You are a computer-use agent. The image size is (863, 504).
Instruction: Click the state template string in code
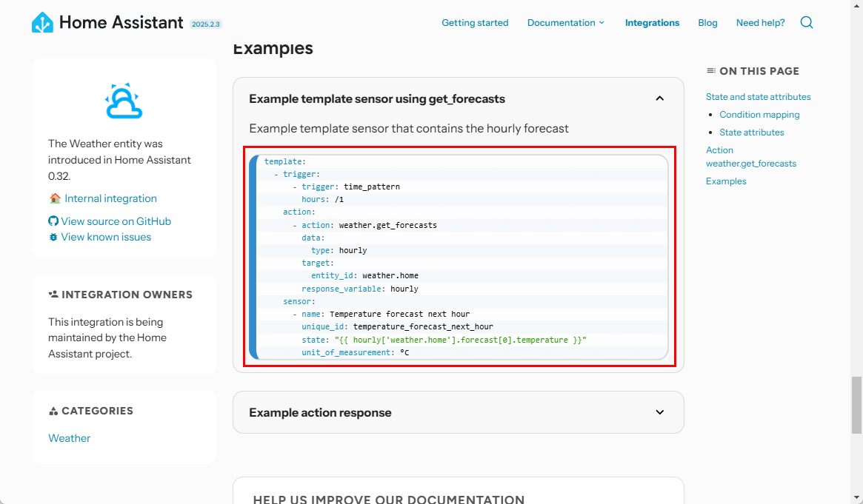pos(461,340)
